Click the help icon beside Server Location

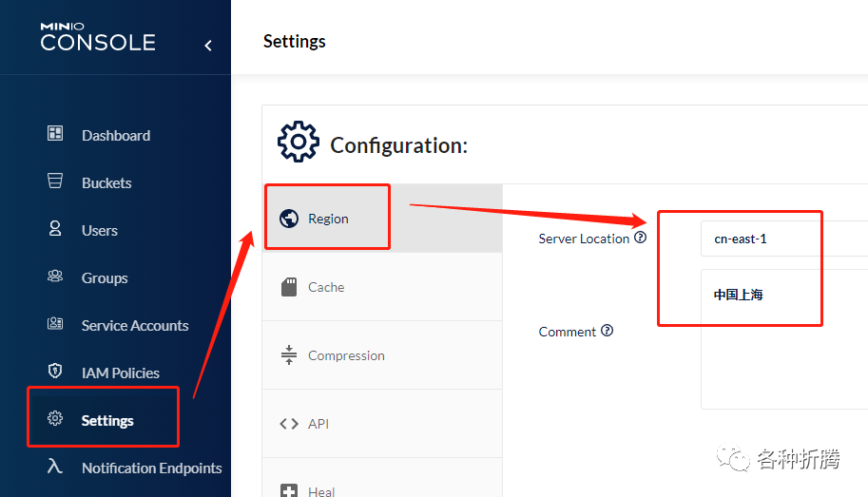pos(641,238)
